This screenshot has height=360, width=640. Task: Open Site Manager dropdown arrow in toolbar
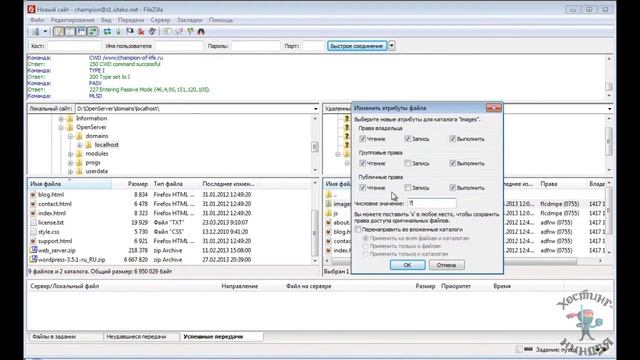pos(45,31)
